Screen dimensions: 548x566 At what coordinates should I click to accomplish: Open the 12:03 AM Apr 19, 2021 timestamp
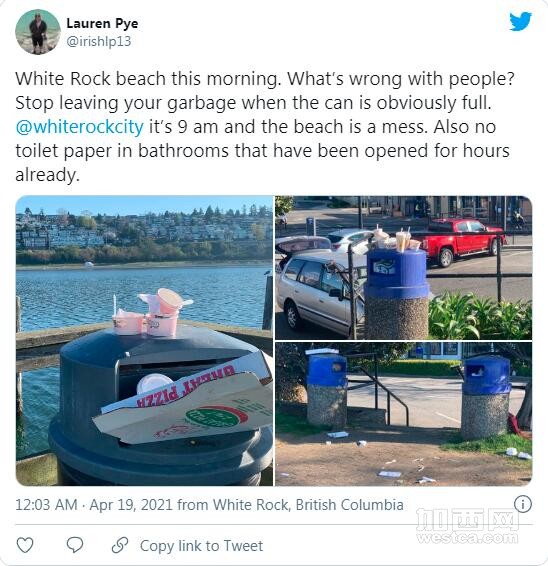(x=93, y=505)
